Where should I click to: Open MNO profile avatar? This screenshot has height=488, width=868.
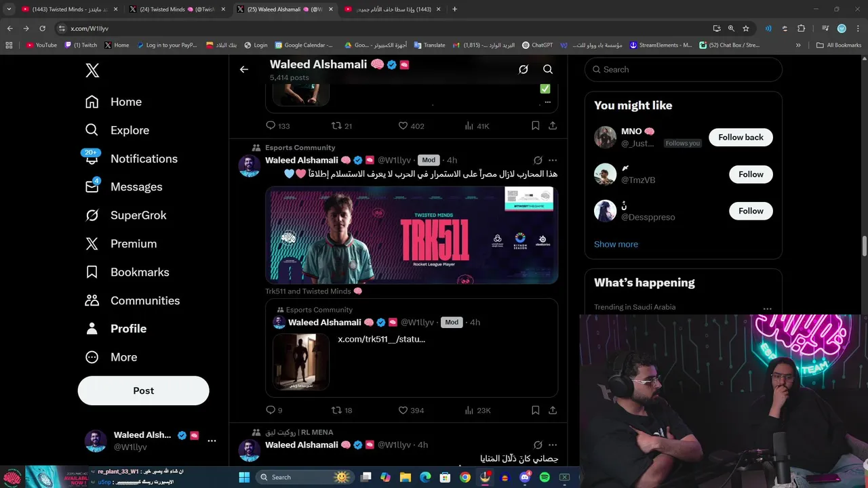point(605,137)
